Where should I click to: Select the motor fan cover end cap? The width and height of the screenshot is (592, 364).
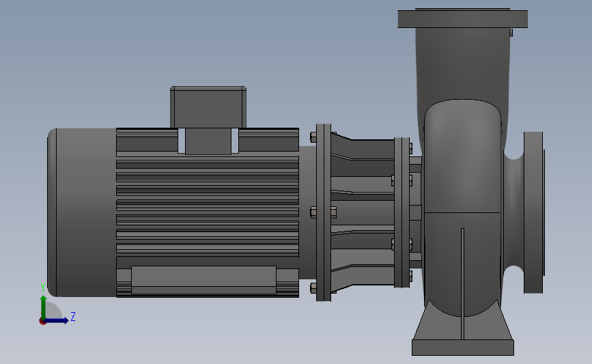82,212
